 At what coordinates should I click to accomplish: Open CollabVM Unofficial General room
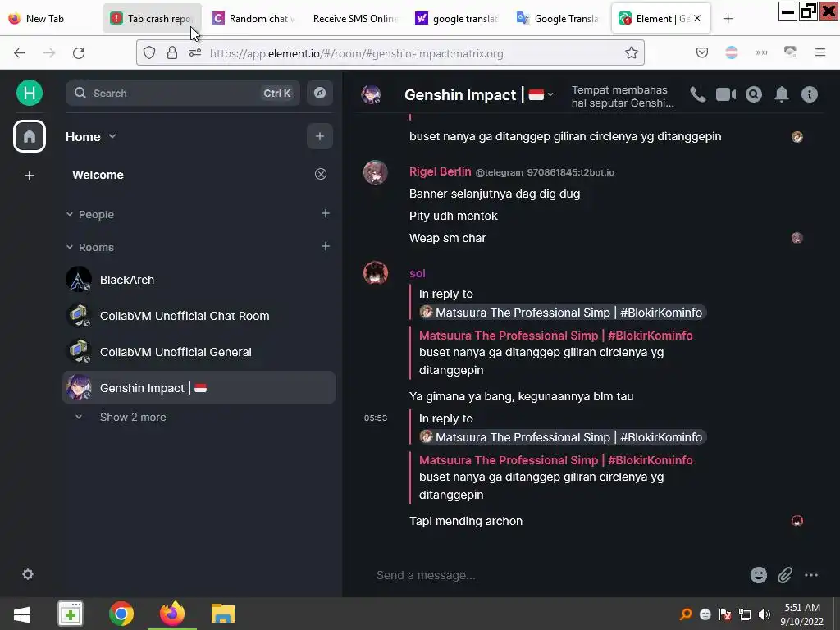click(199, 351)
